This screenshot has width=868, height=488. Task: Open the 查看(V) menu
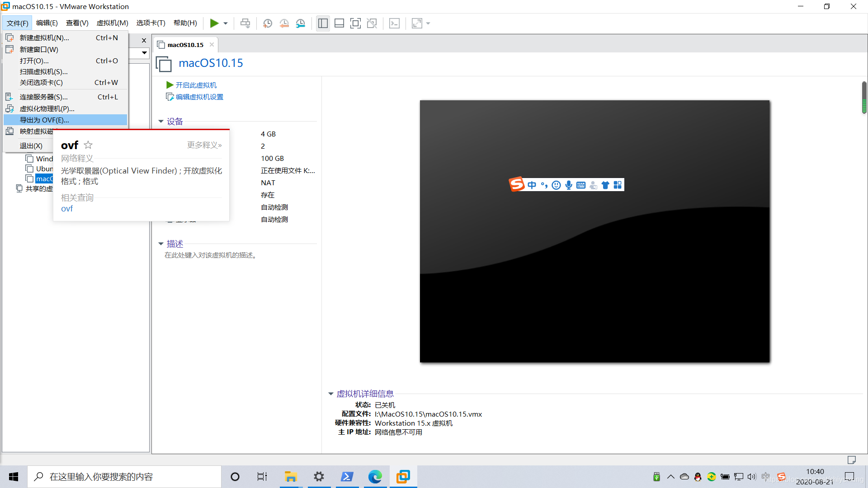point(77,23)
